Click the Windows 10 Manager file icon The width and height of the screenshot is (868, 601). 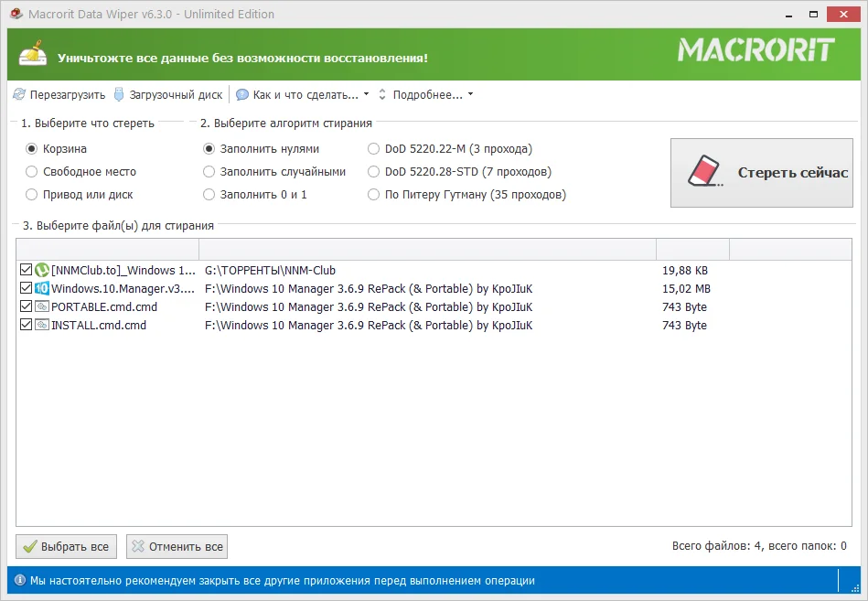point(42,288)
